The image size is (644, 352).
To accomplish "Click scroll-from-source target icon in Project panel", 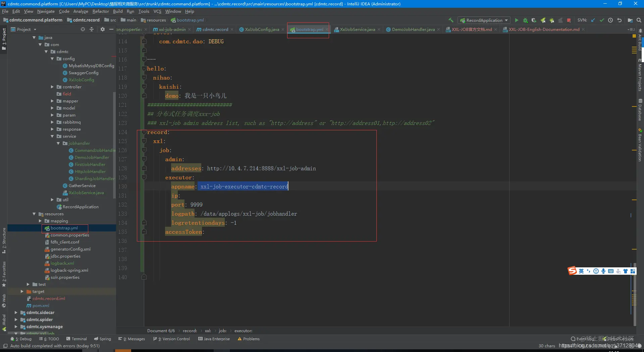I will 83,30.
